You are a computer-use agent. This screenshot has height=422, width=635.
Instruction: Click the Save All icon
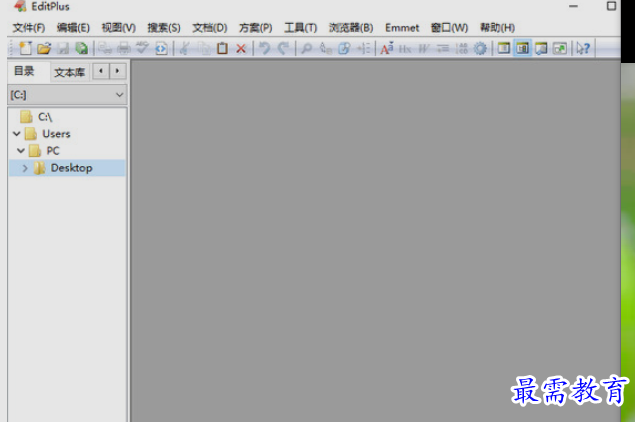click(x=81, y=49)
